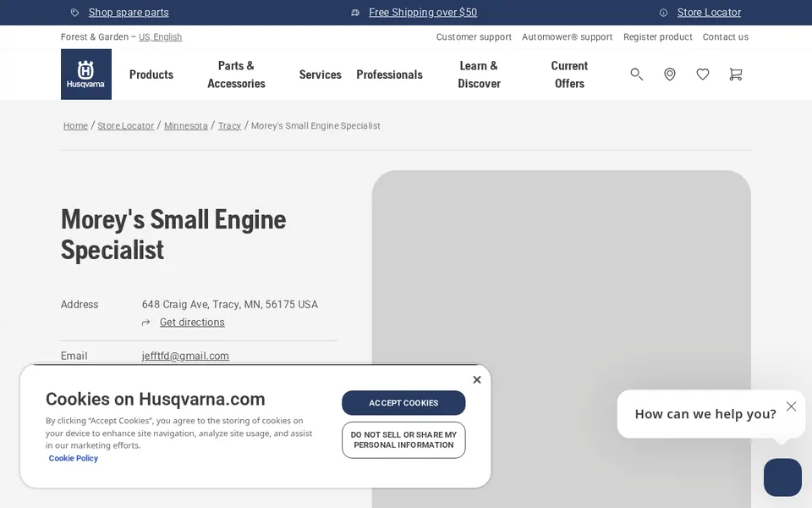The height and width of the screenshot is (508, 812).
Task: Go to Home breadcrumb
Action: pyautogui.click(x=75, y=126)
